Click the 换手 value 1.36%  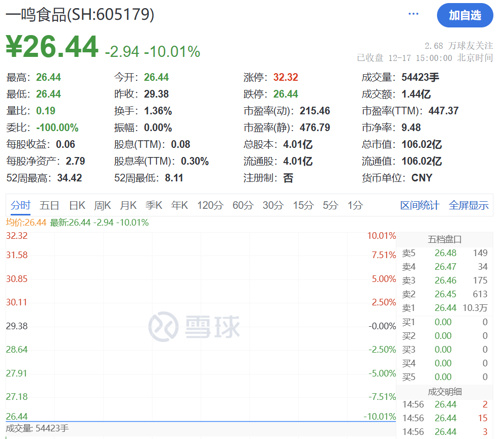(x=158, y=111)
